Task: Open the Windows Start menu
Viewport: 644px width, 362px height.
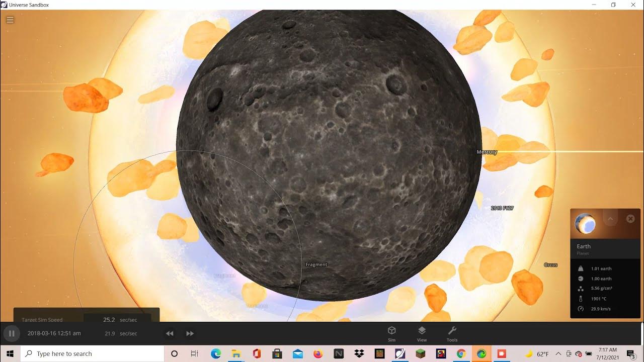Action: pos(10,353)
